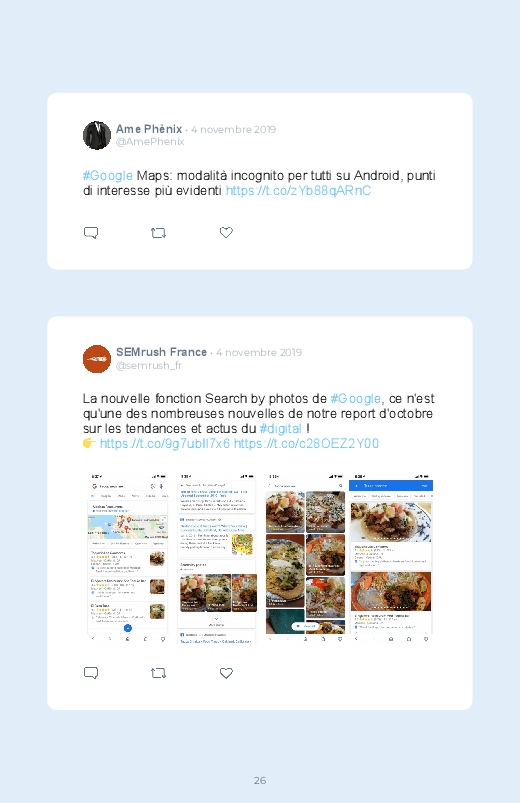Open the #Google hashtag in first tweet
Image resolution: width=520 pixels, height=803 pixels.
[108, 176]
